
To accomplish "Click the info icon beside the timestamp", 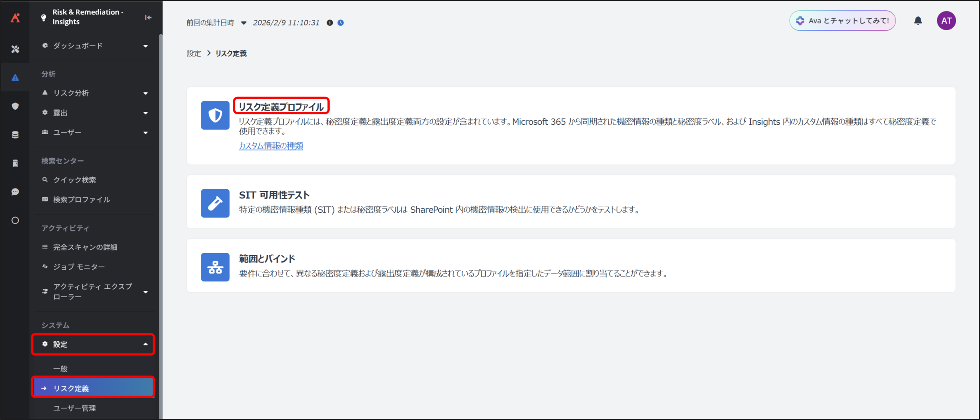I will coord(330,23).
